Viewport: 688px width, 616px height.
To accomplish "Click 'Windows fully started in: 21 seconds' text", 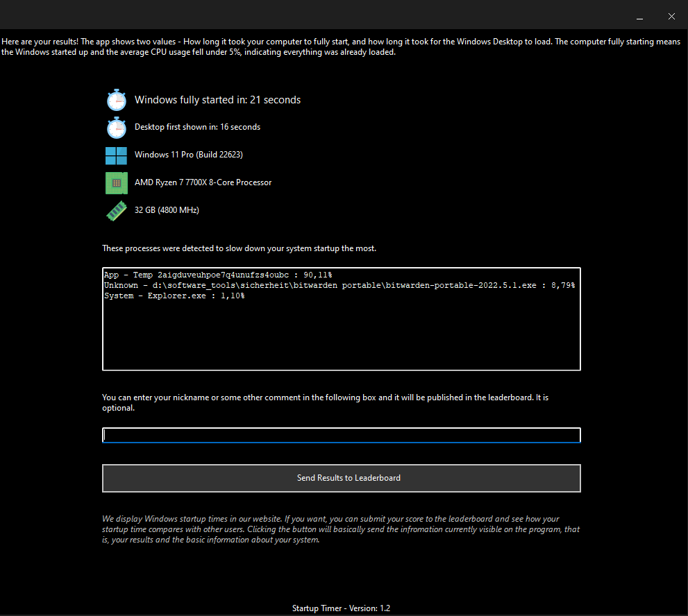I will pyautogui.click(x=217, y=100).
